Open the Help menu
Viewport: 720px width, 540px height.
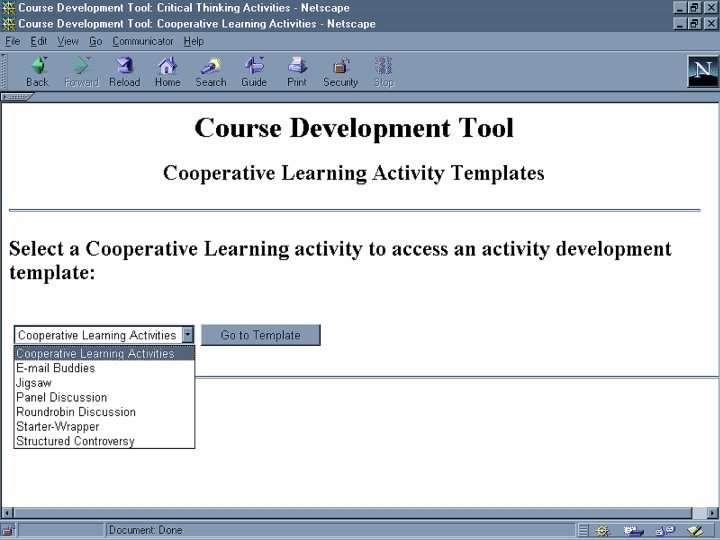pos(194,41)
